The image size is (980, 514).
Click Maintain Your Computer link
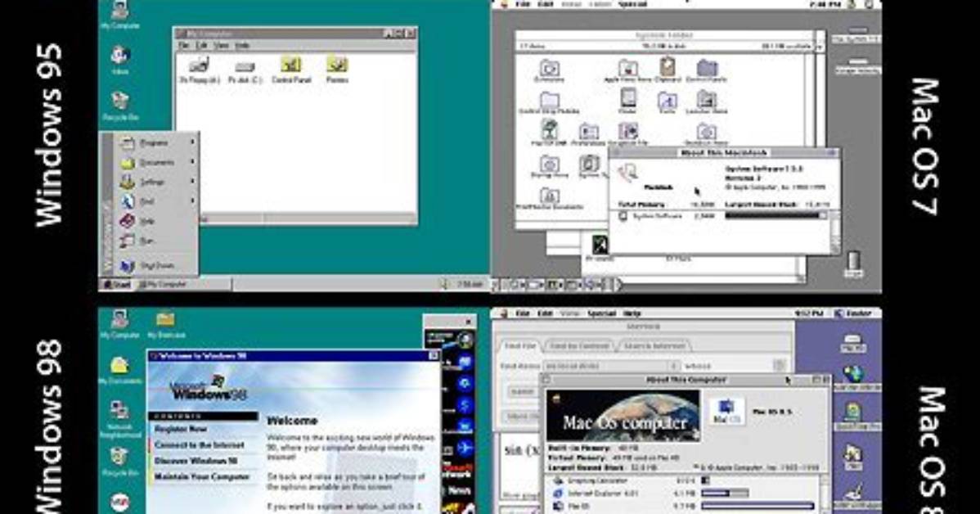202,477
